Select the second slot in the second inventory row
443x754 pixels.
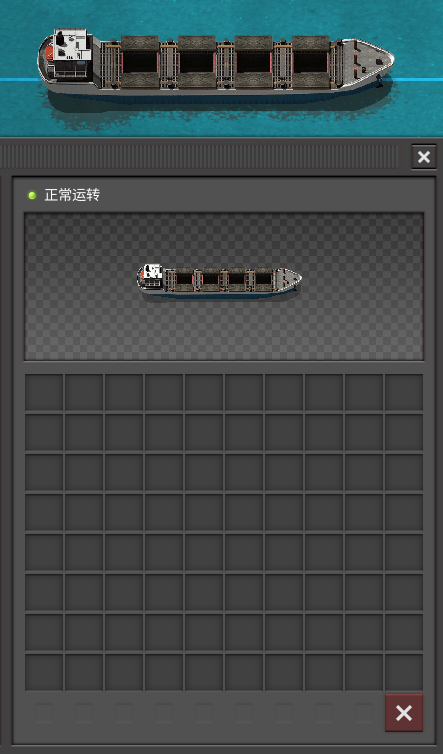point(84,432)
